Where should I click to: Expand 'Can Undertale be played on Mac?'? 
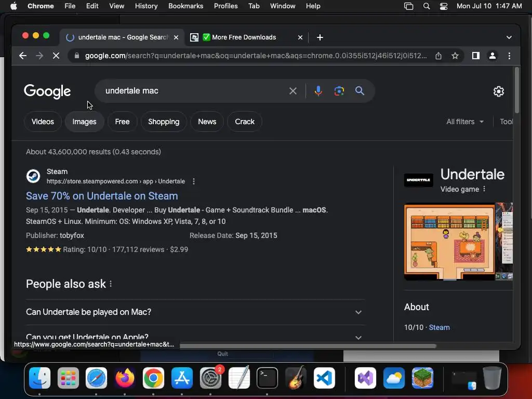[195, 312]
